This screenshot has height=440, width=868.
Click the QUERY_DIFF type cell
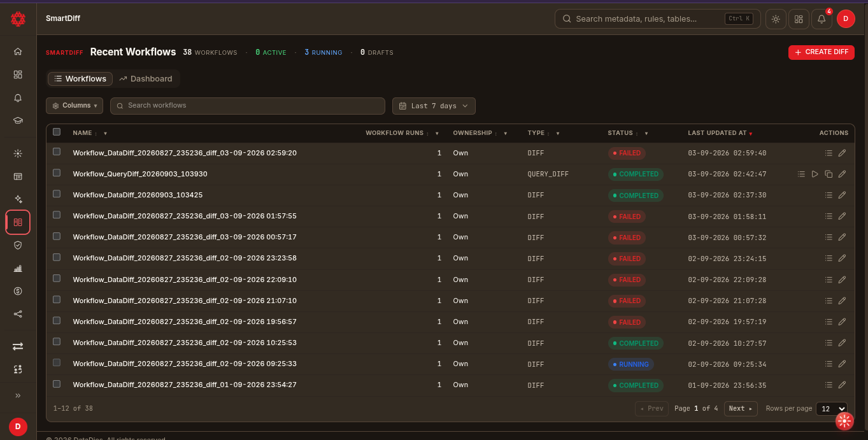coord(548,174)
